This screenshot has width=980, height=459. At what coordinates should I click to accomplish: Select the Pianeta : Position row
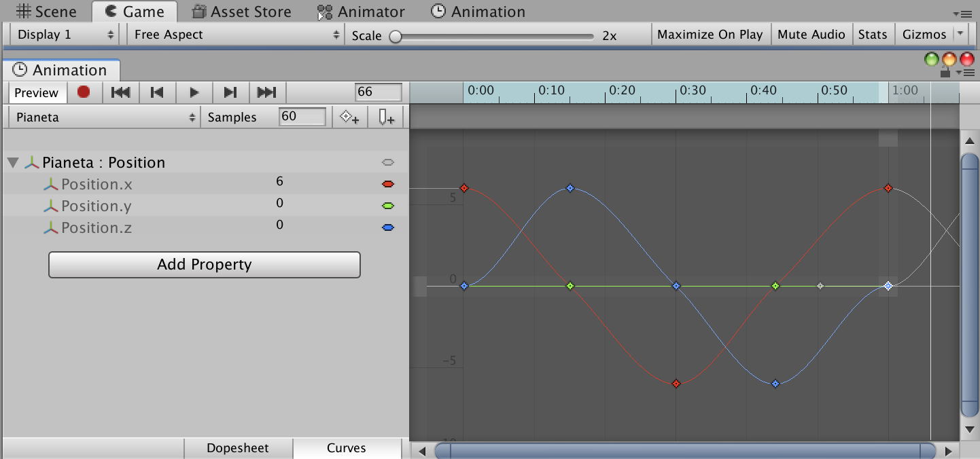204,162
